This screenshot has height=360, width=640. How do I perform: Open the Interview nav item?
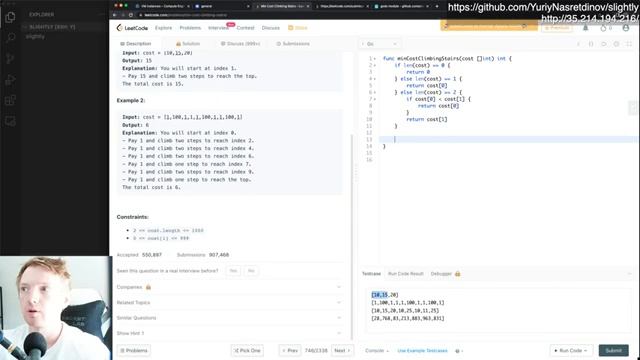point(218,28)
